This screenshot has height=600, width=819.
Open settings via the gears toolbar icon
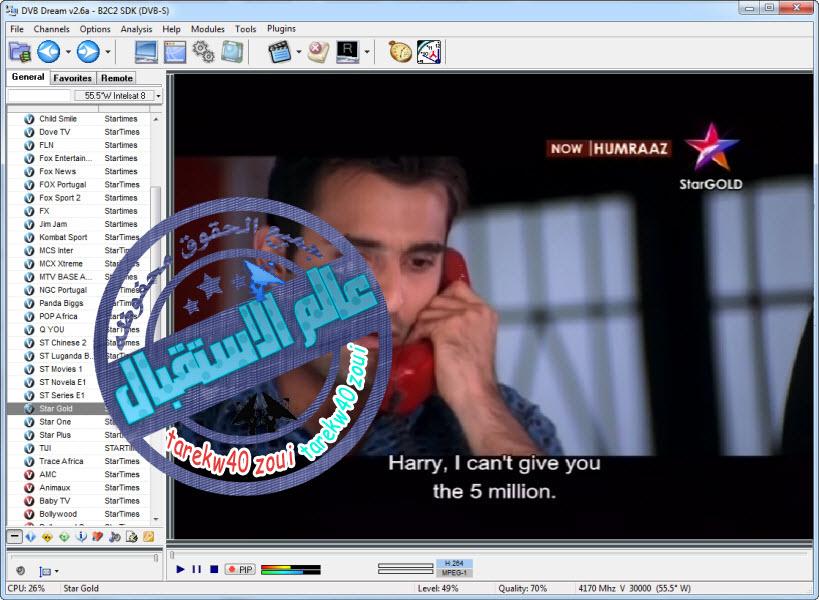[x=203, y=52]
